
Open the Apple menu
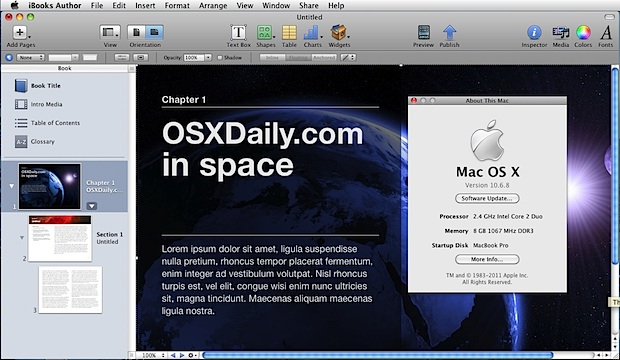14,6
